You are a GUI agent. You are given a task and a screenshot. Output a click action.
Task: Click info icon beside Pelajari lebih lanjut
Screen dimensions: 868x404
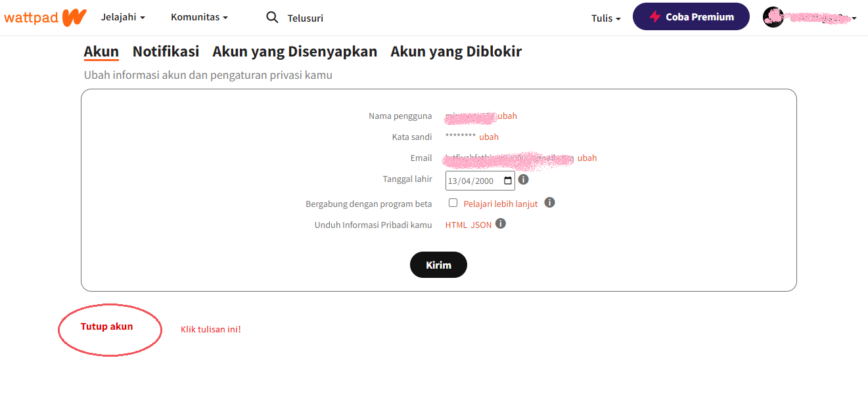click(x=550, y=202)
